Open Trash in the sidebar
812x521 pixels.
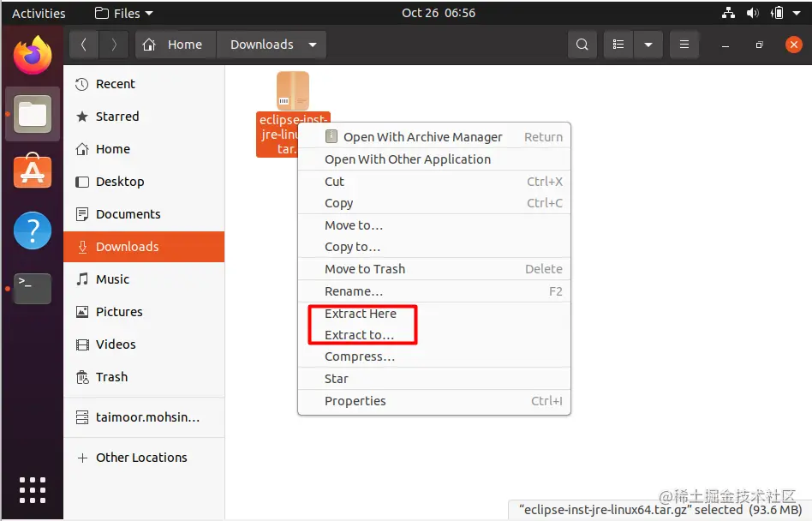tap(144, 377)
